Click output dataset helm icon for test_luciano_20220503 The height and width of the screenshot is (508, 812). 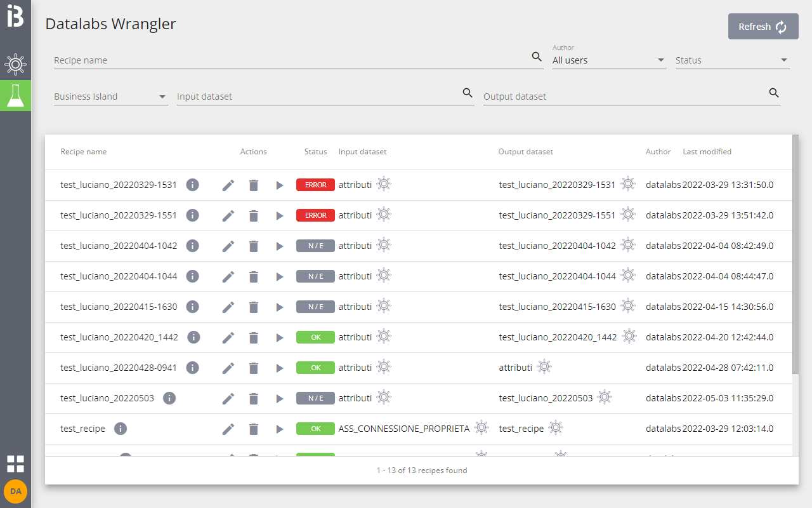(x=605, y=398)
